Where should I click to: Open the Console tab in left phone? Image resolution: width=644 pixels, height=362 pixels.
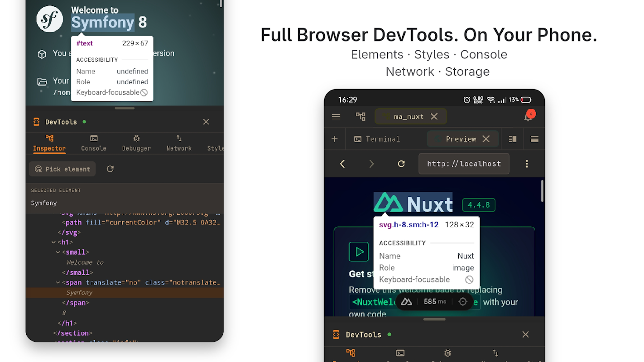pyautogui.click(x=94, y=143)
